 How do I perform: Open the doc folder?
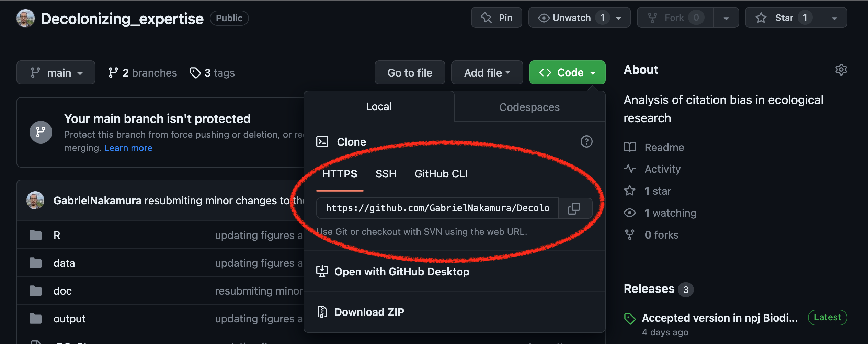point(62,291)
